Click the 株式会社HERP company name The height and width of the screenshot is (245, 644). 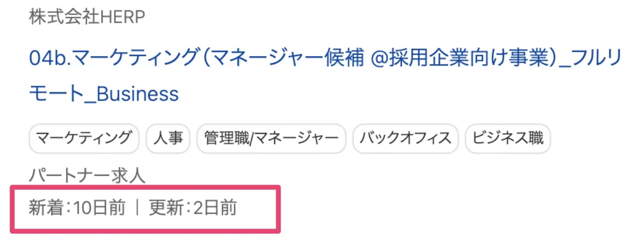click(x=87, y=17)
